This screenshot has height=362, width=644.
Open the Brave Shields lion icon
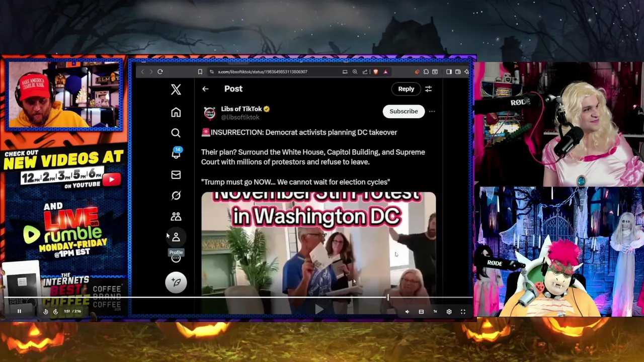click(375, 71)
